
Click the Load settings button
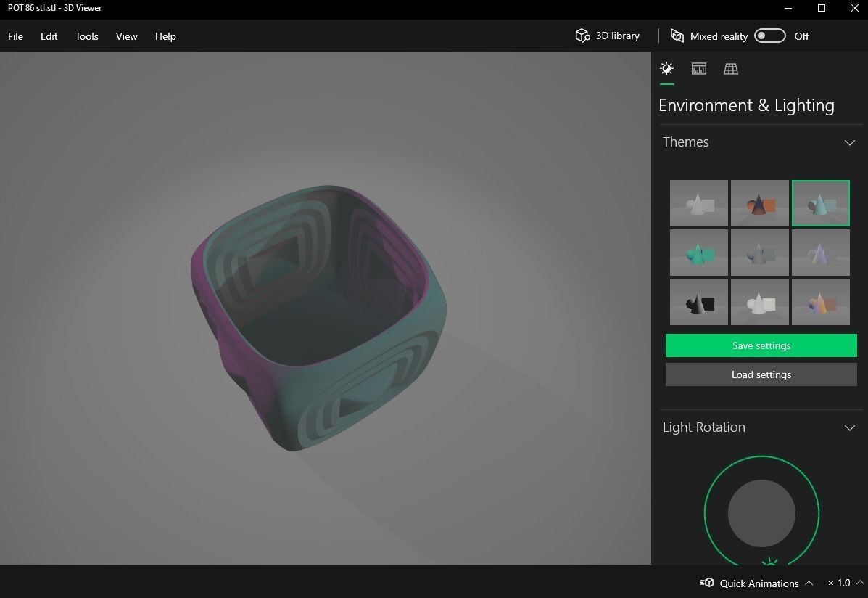(761, 374)
